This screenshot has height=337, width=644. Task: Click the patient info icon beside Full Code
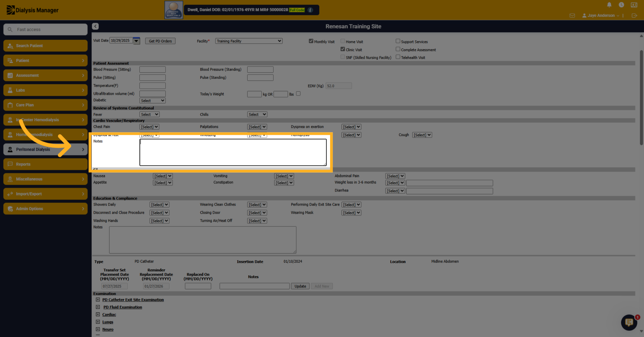point(310,10)
